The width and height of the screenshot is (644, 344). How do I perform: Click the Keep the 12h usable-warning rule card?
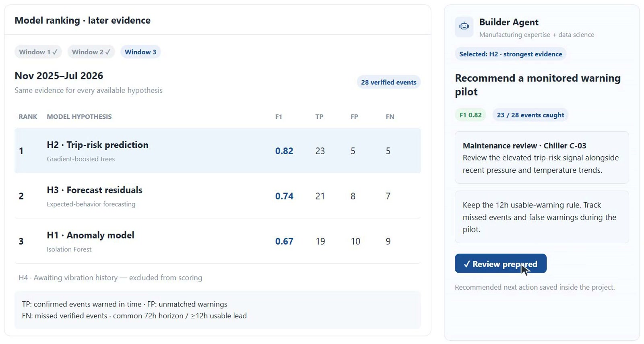(542, 217)
